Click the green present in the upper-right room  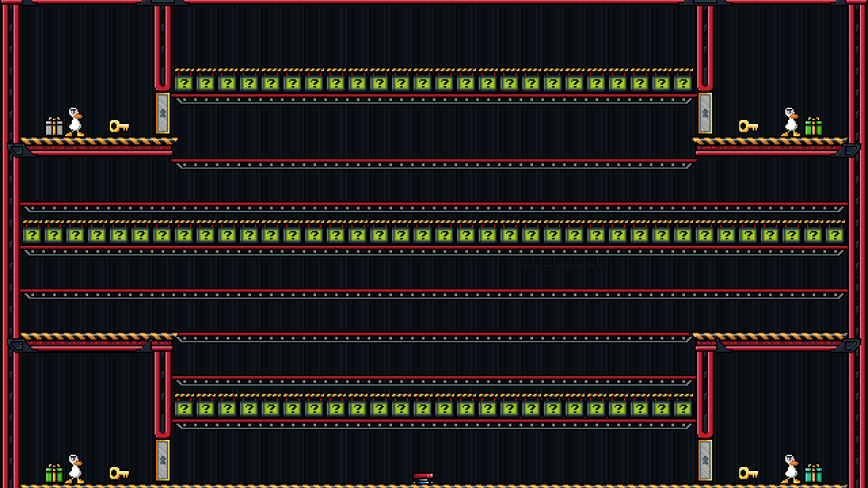coord(814,127)
